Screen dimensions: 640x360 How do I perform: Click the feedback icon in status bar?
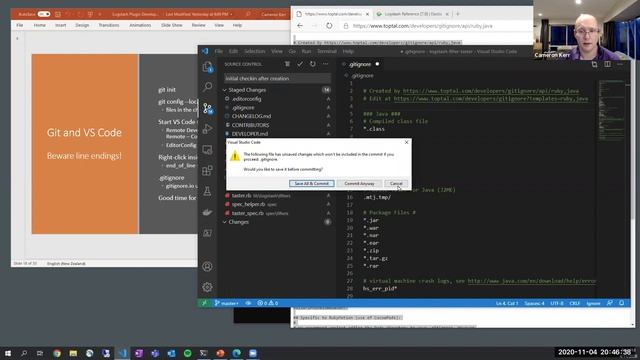(610, 303)
